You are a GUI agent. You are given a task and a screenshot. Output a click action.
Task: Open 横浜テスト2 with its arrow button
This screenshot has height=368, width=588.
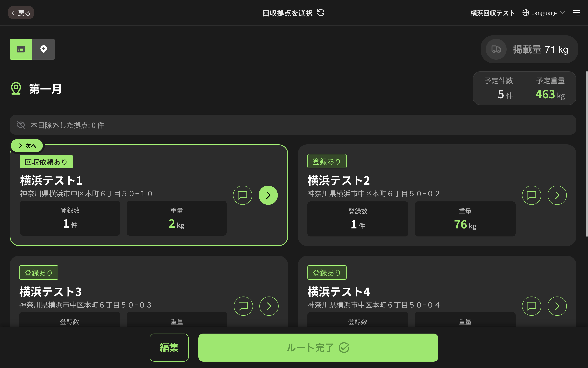pos(557,195)
